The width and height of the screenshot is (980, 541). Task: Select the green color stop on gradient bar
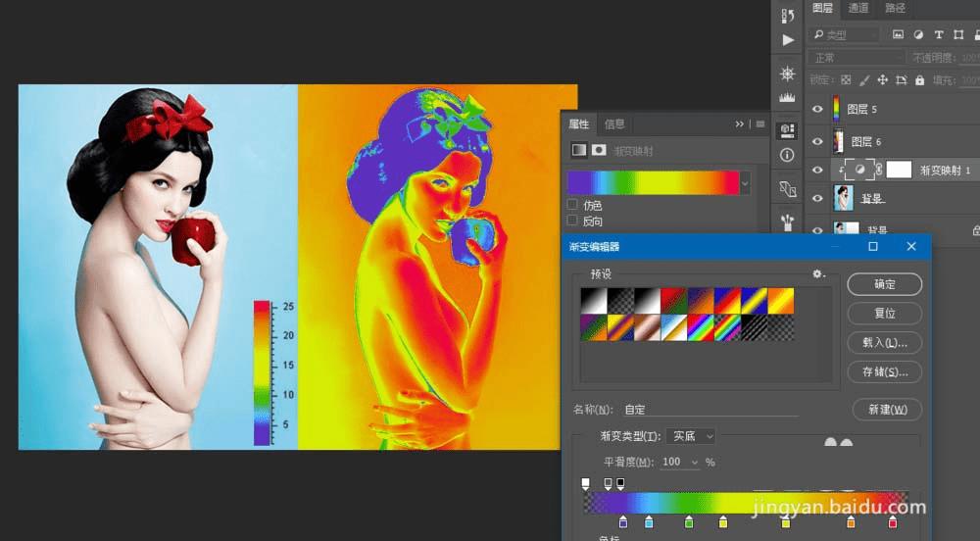pyautogui.click(x=689, y=521)
